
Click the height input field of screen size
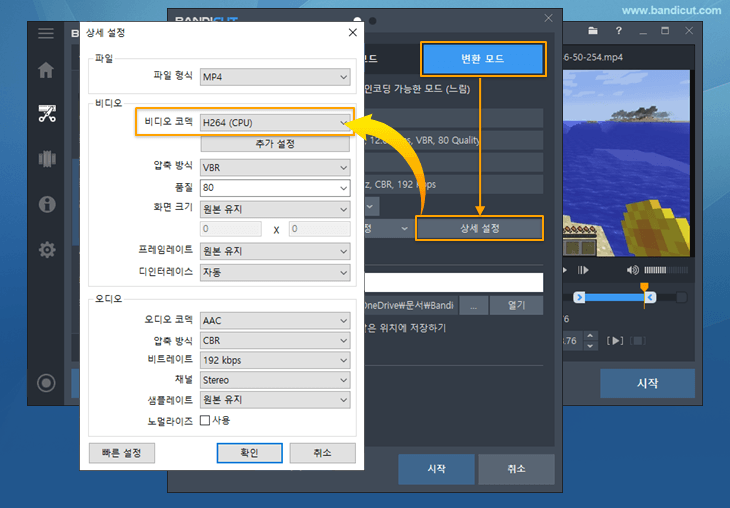(x=319, y=229)
